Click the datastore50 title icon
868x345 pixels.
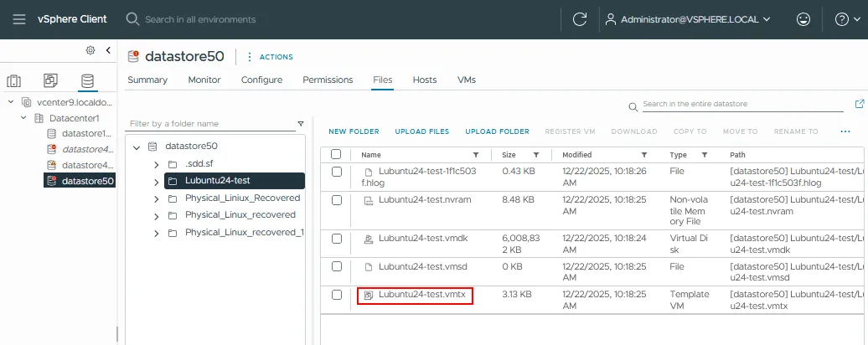point(133,56)
